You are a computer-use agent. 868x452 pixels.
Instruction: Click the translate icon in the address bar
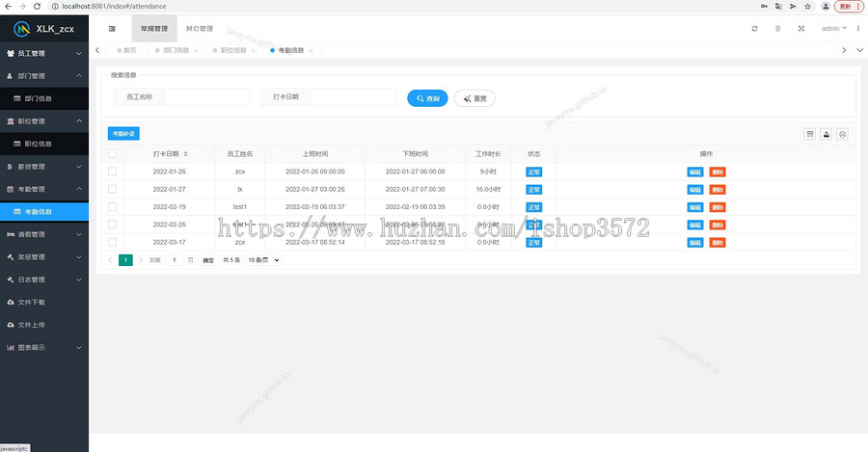click(778, 6)
